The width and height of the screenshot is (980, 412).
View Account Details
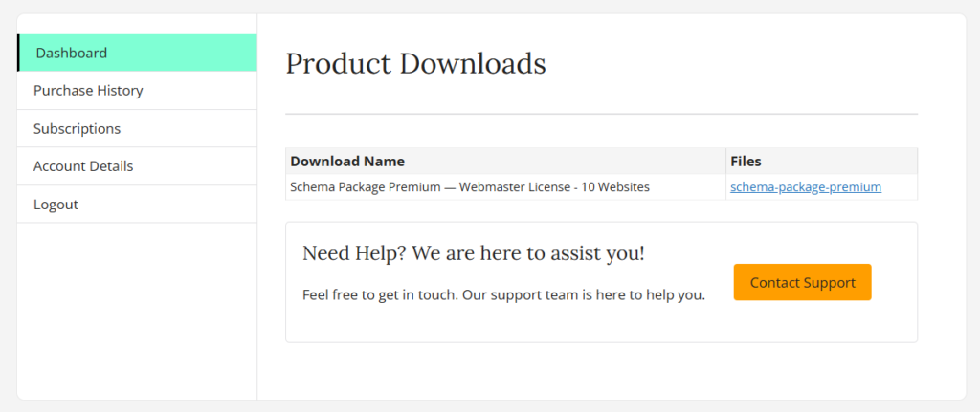click(x=83, y=166)
